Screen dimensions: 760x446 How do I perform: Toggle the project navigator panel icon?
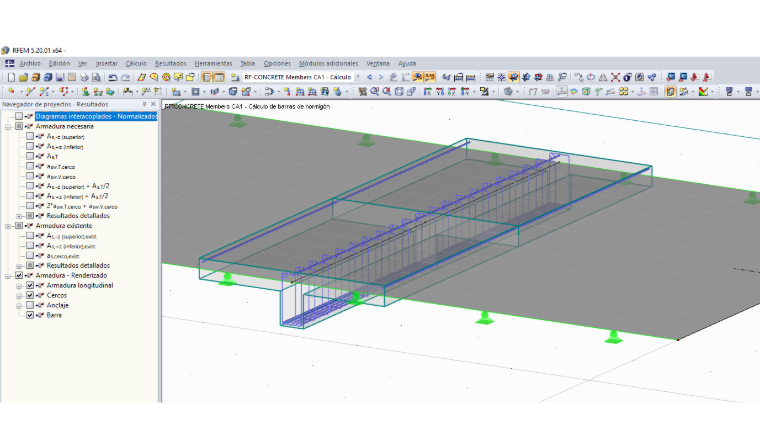pos(206,77)
